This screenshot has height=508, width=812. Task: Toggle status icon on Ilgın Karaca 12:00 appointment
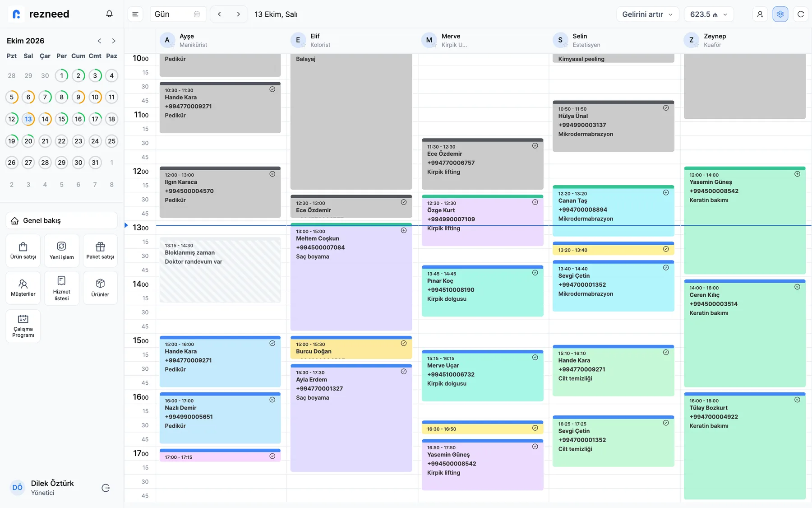pyautogui.click(x=272, y=174)
